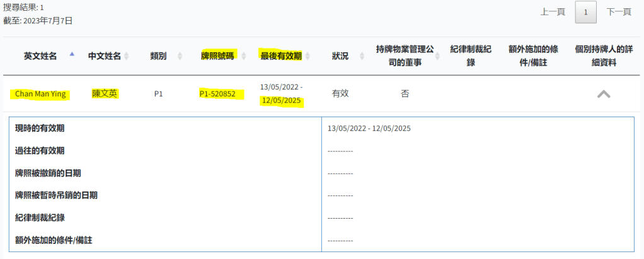Click the 紀律制裁紀錄 column header
The height and width of the screenshot is (259, 644).
[471, 55]
